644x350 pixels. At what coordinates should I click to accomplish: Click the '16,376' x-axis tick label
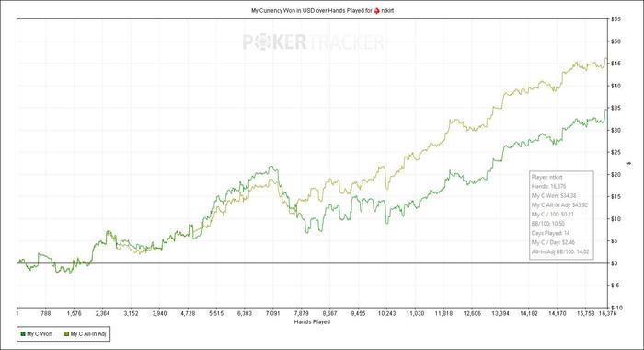click(x=607, y=313)
